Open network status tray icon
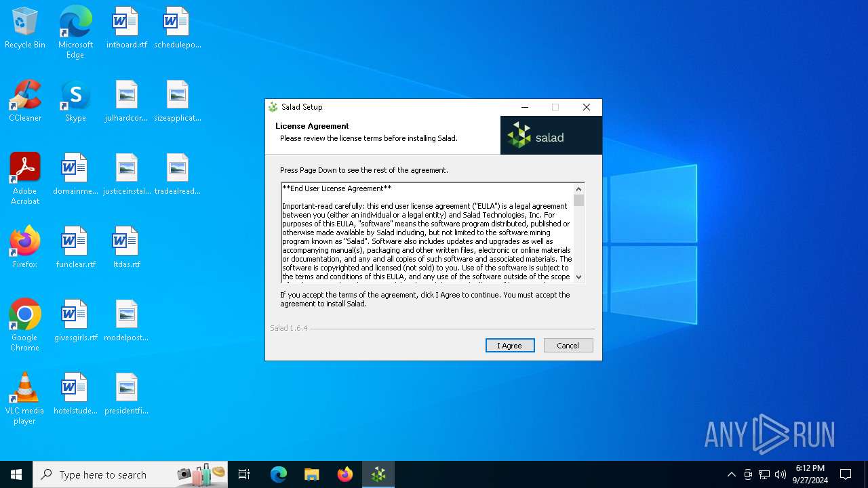This screenshot has height=488, width=868. coord(764,474)
